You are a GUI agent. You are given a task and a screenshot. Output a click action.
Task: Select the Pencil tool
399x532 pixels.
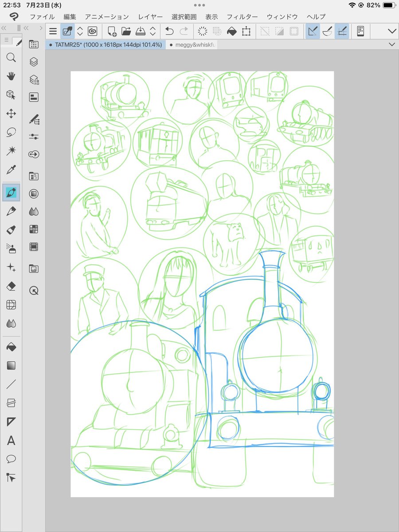point(11,211)
